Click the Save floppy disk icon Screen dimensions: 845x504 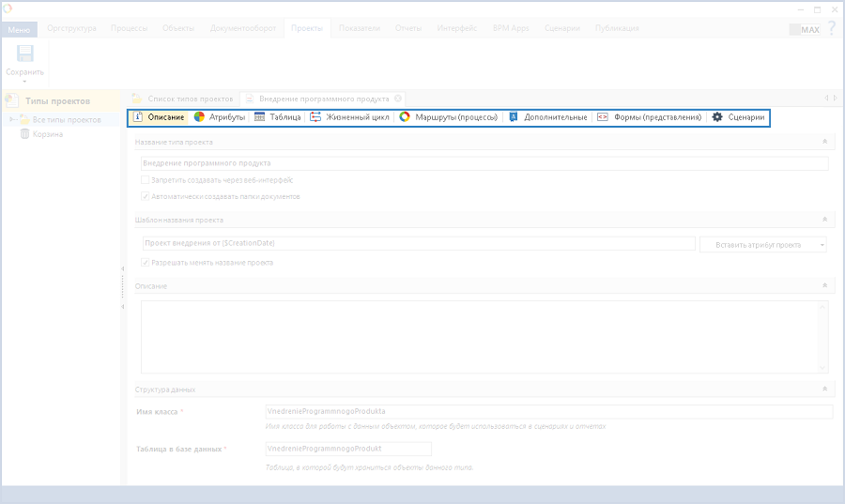click(x=24, y=54)
